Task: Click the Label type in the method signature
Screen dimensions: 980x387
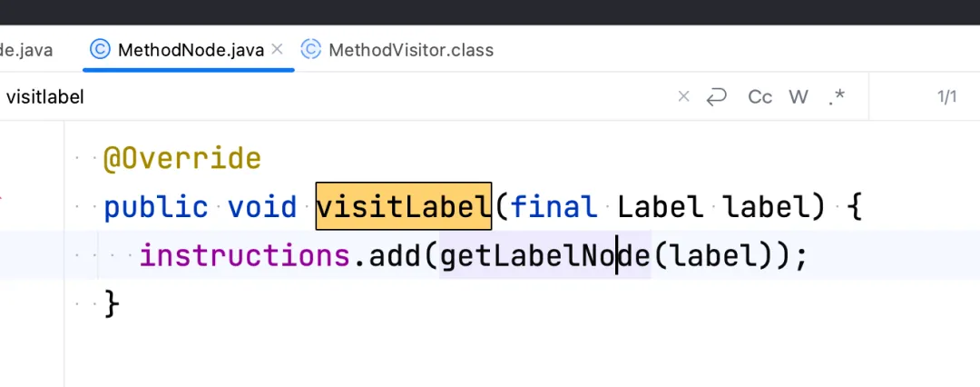Action: pyautogui.click(x=660, y=207)
